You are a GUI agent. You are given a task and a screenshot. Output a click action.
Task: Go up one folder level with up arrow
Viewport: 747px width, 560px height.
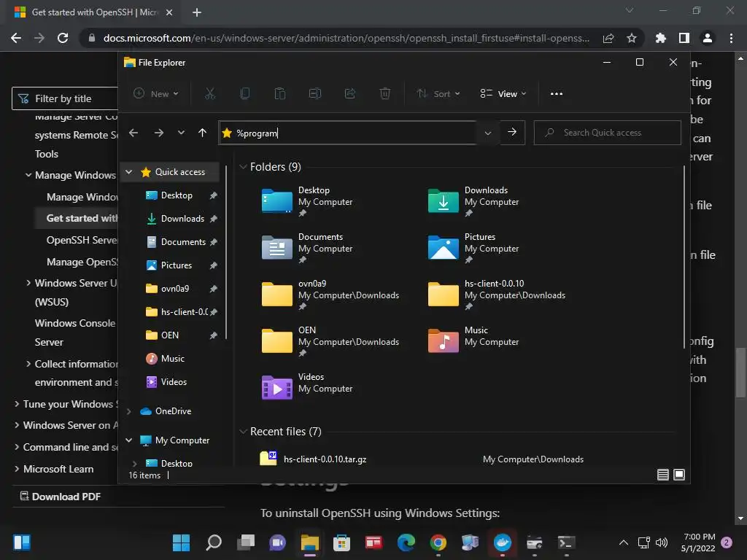pos(203,133)
